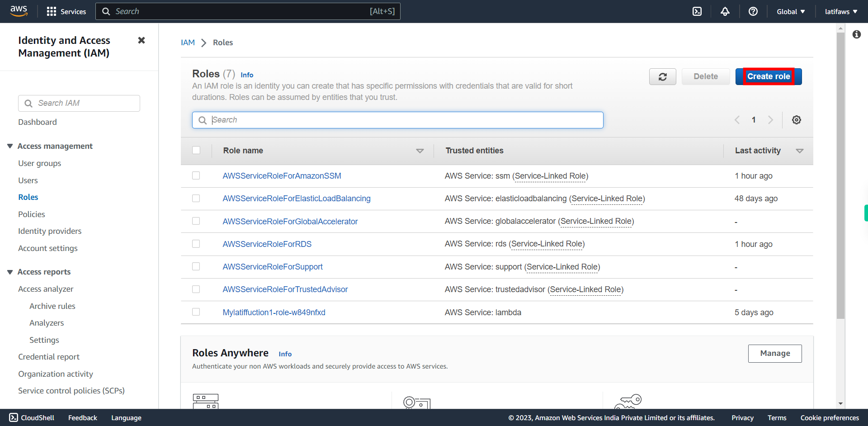Open the AWSServiceRoleForSupport role link
868x426 pixels.
tap(273, 267)
